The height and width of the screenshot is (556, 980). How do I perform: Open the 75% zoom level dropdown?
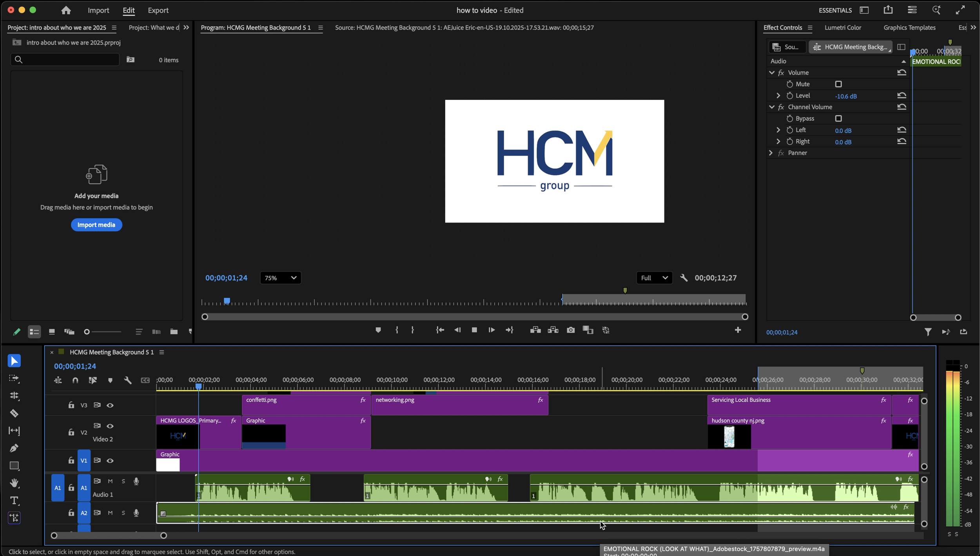pyautogui.click(x=280, y=278)
